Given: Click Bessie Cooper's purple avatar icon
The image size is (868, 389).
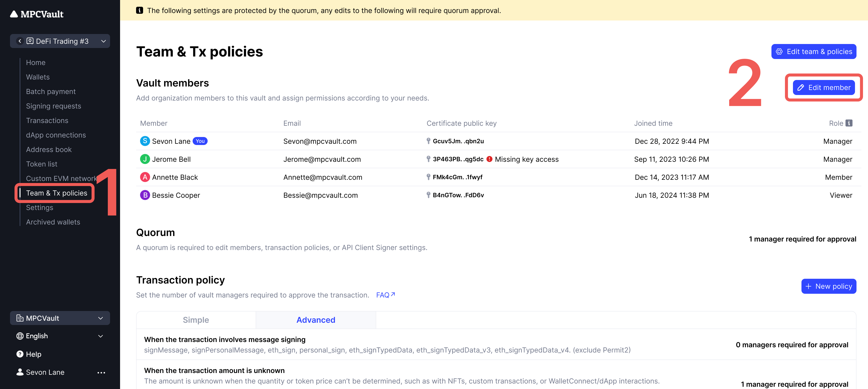Looking at the screenshot, I should pos(145,195).
